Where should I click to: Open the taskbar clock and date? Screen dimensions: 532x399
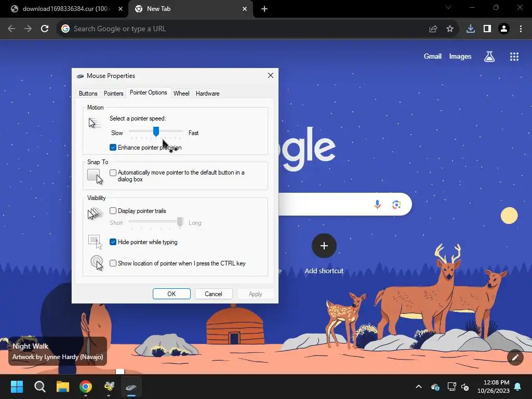tap(494, 387)
